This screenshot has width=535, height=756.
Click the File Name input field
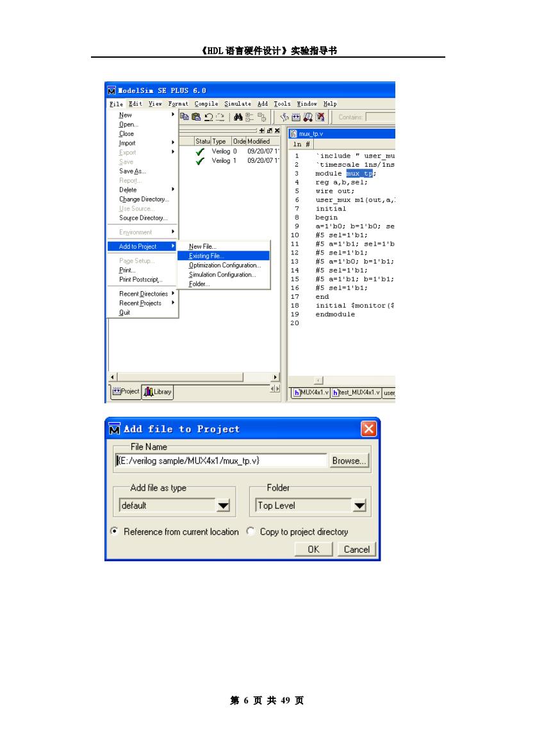(220, 460)
